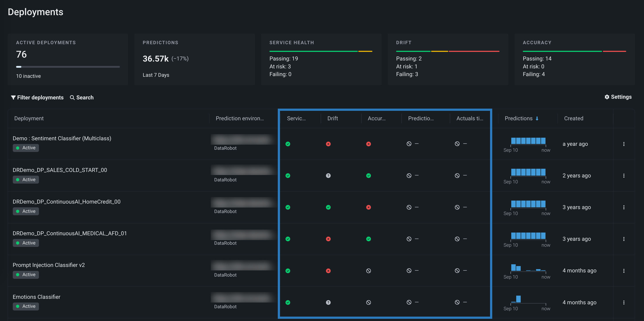The height and width of the screenshot is (321, 644).
Task: Open actions menu for Sentiment Classifier row
Action: tap(624, 144)
